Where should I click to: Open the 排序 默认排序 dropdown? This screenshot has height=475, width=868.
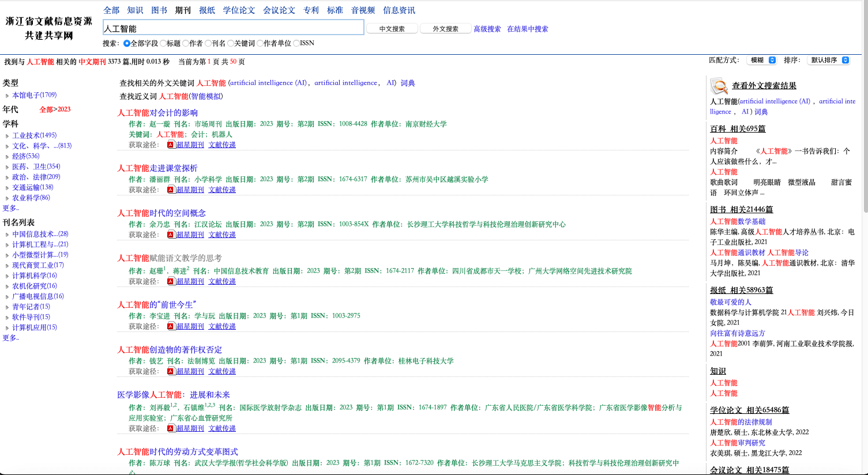coord(829,60)
